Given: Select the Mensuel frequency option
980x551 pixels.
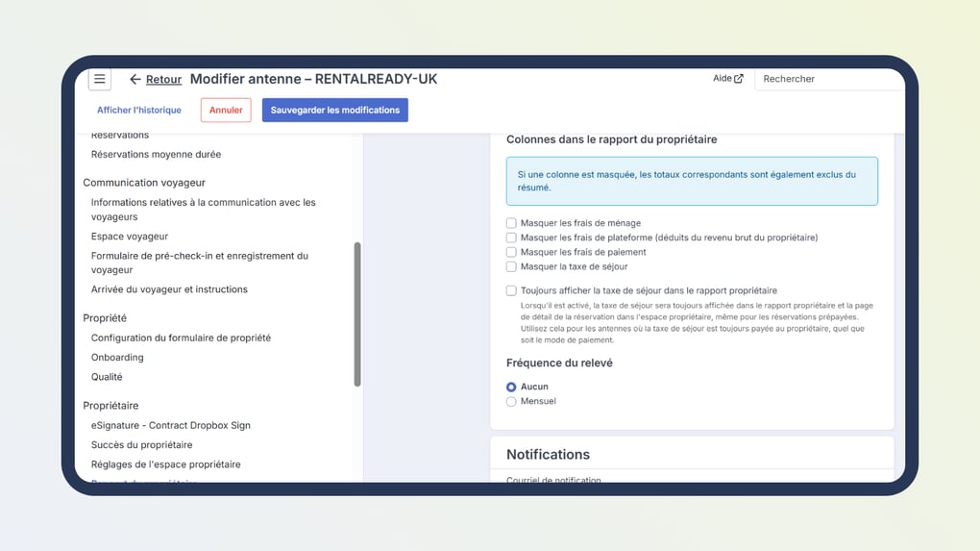Looking at the screenshot, I should coord(511,402).
